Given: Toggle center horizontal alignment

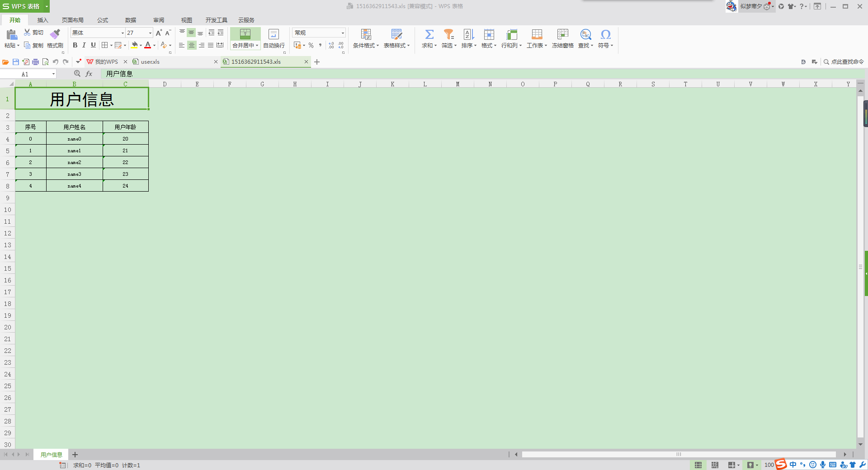Looking at the screenshot, I should (x=192, y=45).
